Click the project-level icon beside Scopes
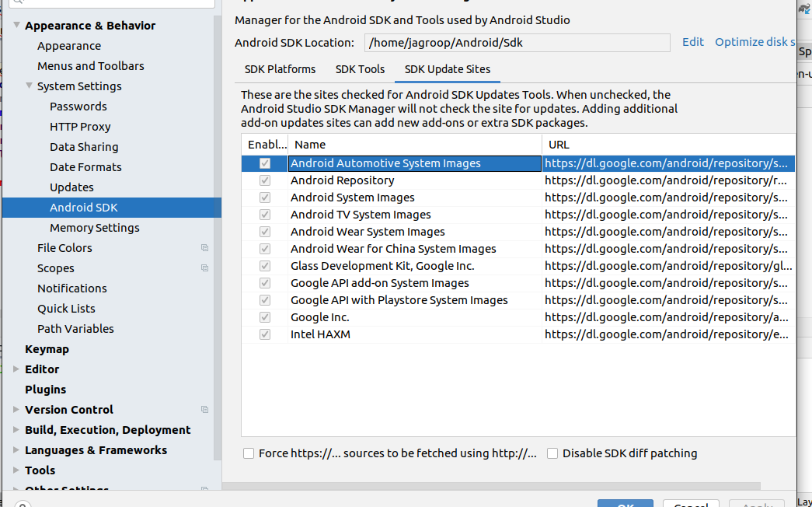Screen dimensions: 812x507 click(x=205, y=268)
